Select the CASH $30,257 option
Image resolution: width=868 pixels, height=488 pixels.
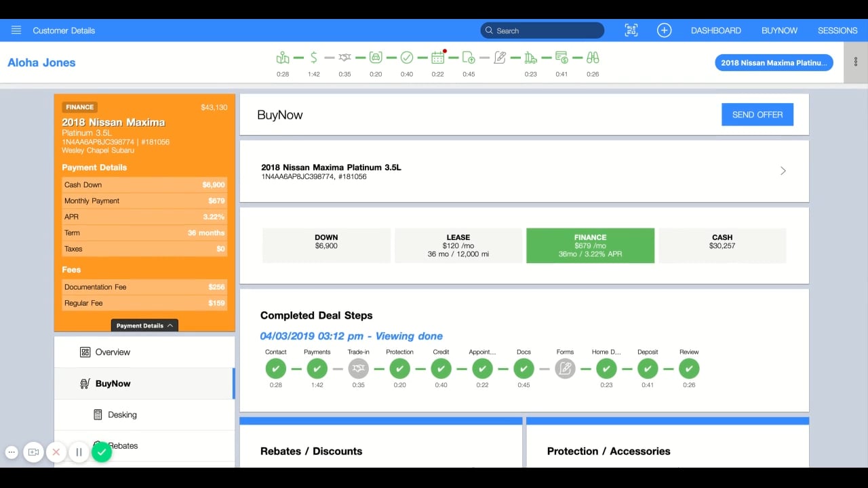[722, 245]
